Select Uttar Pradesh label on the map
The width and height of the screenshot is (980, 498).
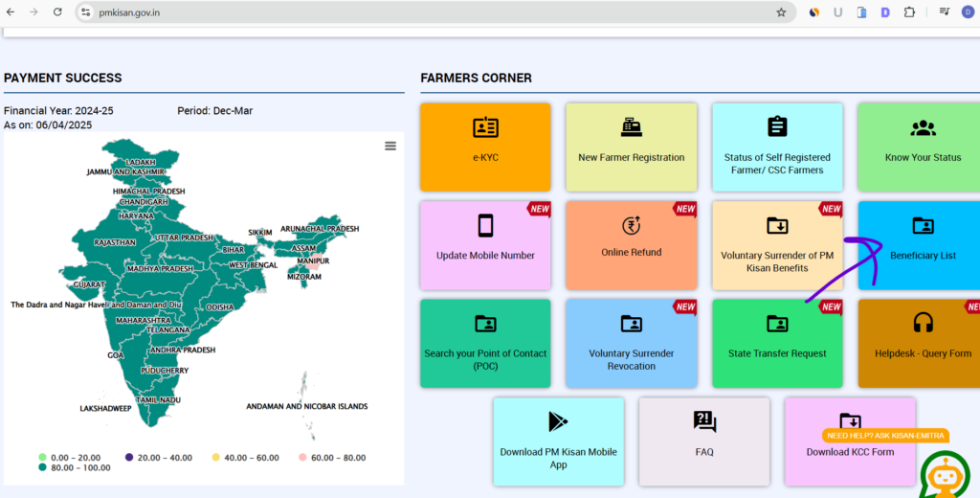pos(184,238)
